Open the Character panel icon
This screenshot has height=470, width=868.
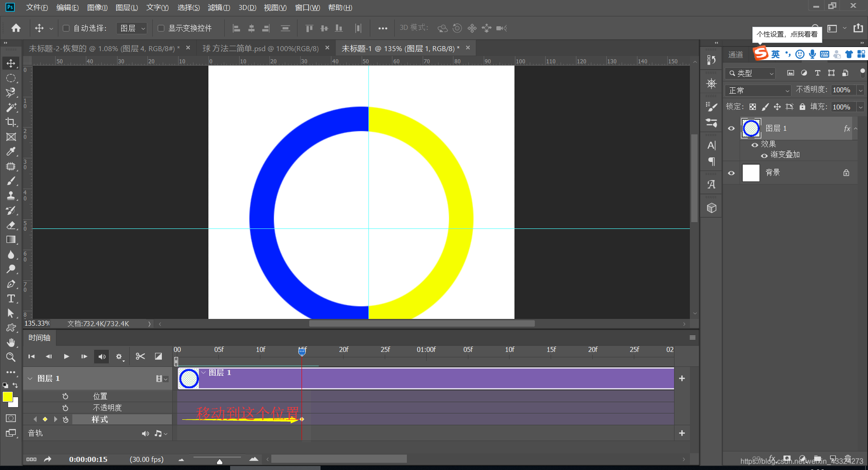click(712, 146)
